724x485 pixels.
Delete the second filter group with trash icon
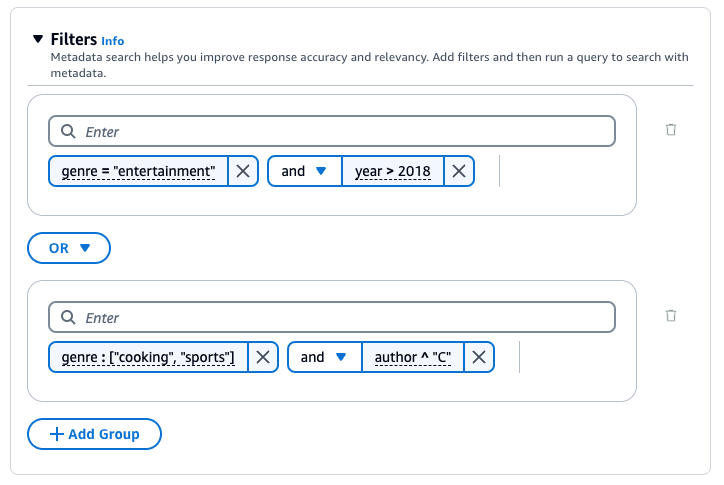click(x=671, y=315)
